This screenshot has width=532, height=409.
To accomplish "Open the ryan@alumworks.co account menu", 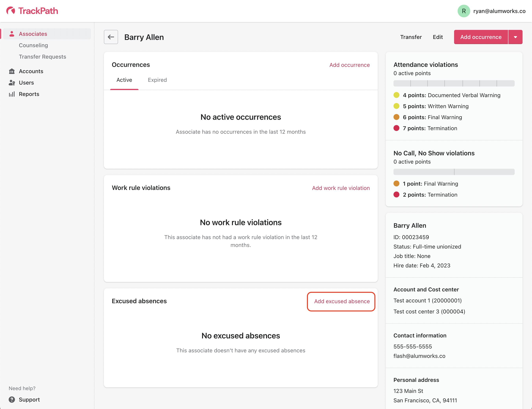I will point(499,11).
